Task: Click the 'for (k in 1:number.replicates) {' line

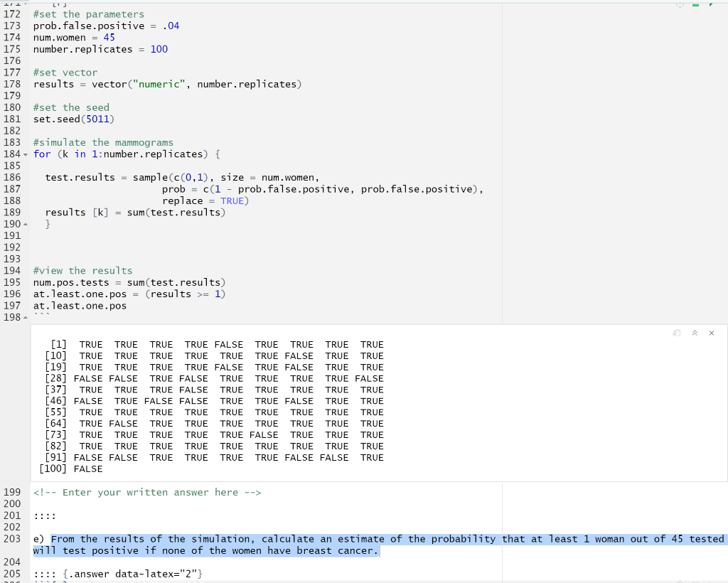Action: click(127, 154)
